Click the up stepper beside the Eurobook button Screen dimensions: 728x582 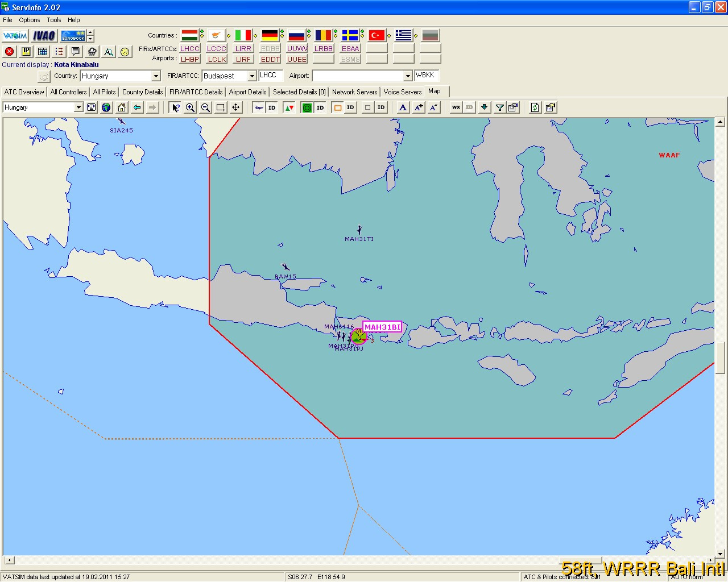pos(90,32)
